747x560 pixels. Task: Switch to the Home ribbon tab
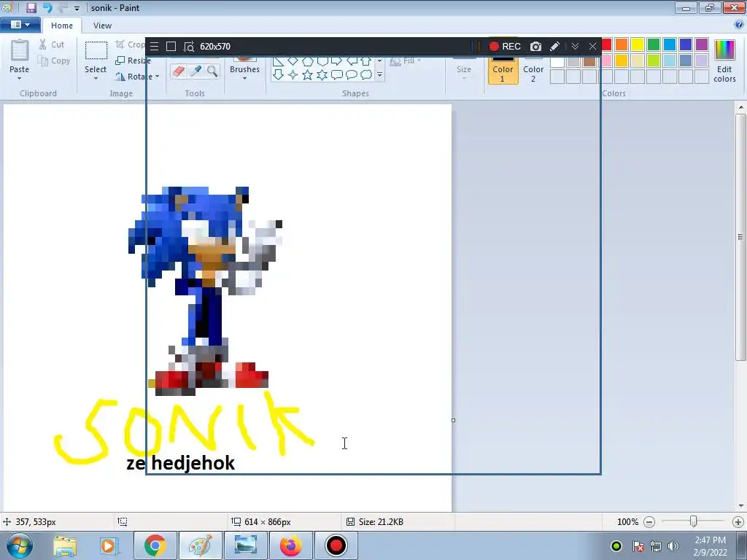coord(62,26)
